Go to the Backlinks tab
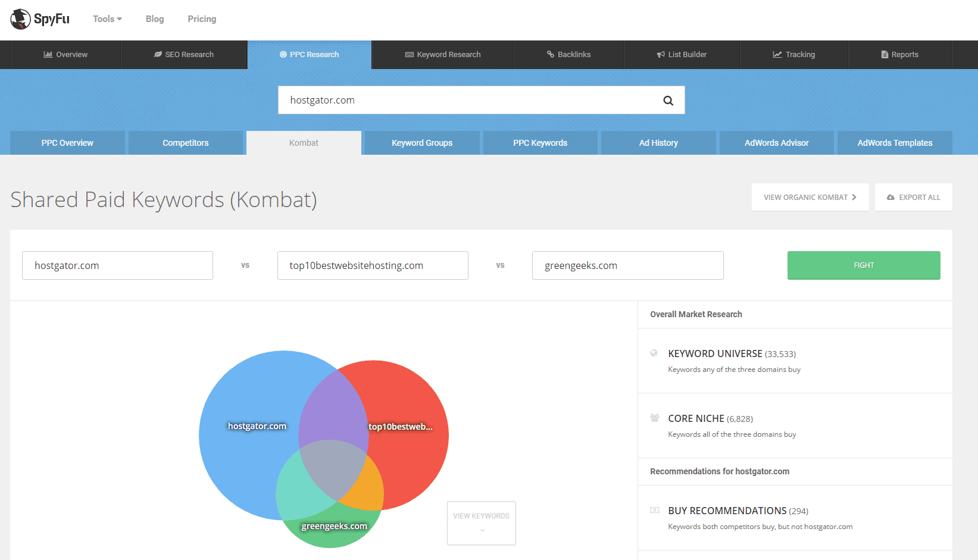The width and height of the screenshot is (978, 560). [568, 55]
